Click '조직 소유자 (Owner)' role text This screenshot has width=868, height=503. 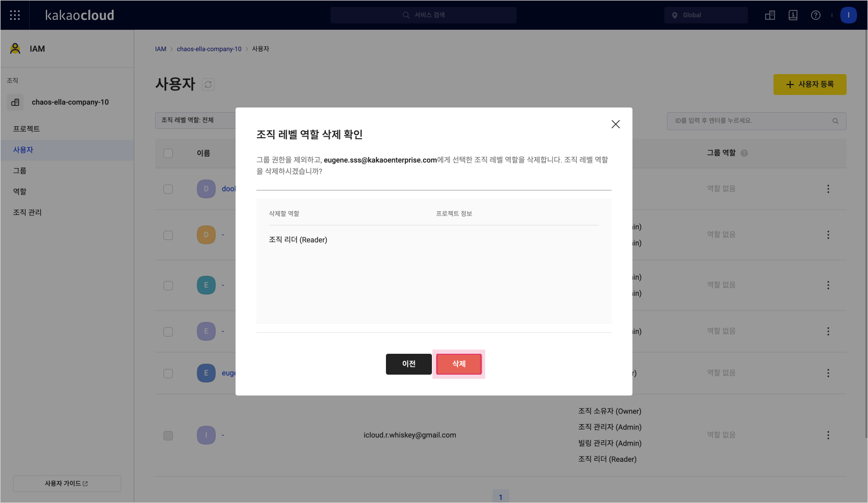point(610,411)
